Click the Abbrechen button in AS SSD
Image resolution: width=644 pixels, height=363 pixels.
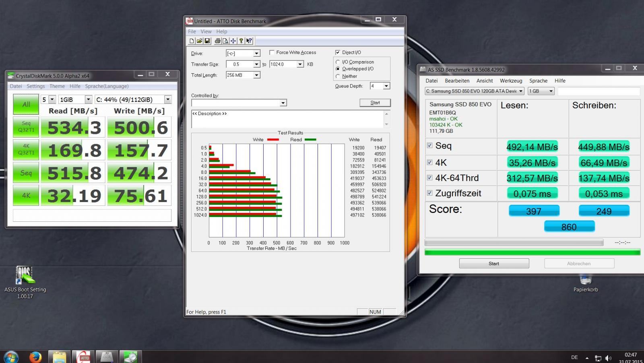(579, 264)
